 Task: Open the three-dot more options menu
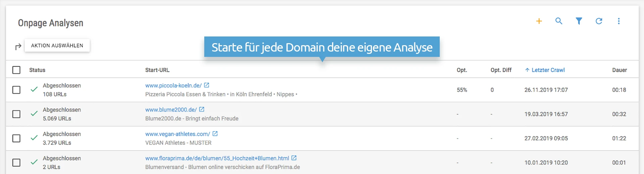click(x=619, y=21)
